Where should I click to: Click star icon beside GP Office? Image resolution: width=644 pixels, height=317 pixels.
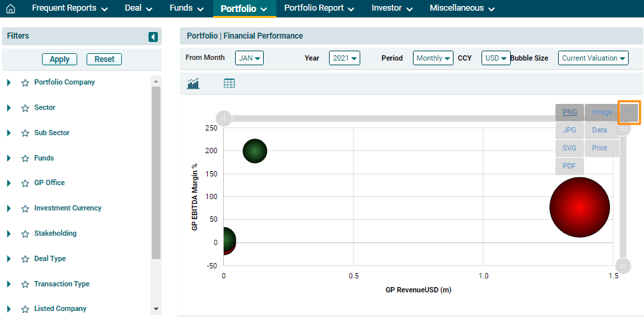pos(25,183)
